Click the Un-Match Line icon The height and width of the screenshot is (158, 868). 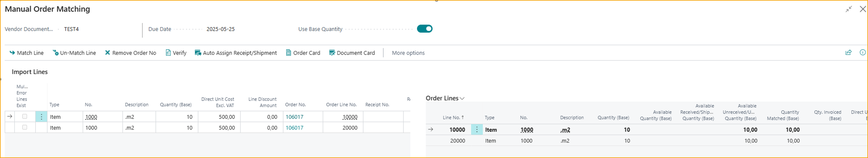(55, 53)
